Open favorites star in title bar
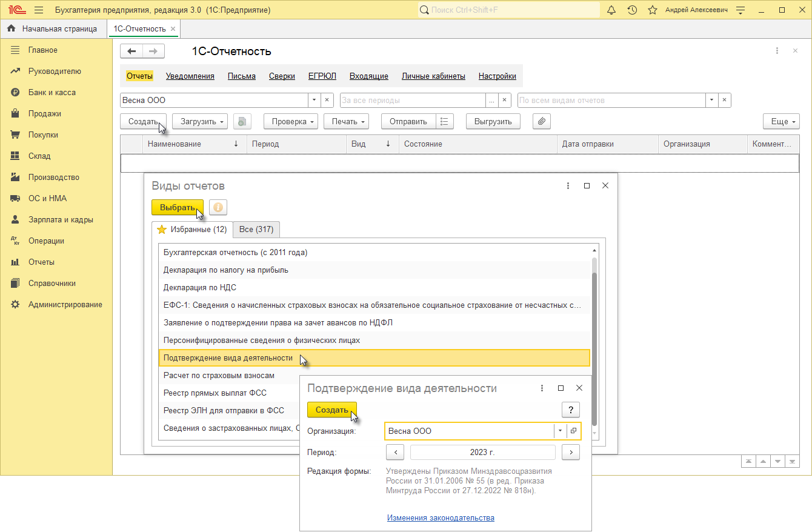Screen dimensions: 812x532 click(653, 10)
